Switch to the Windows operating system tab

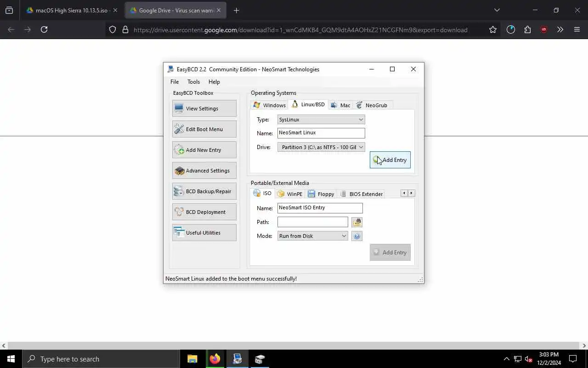tap(270, 105)
